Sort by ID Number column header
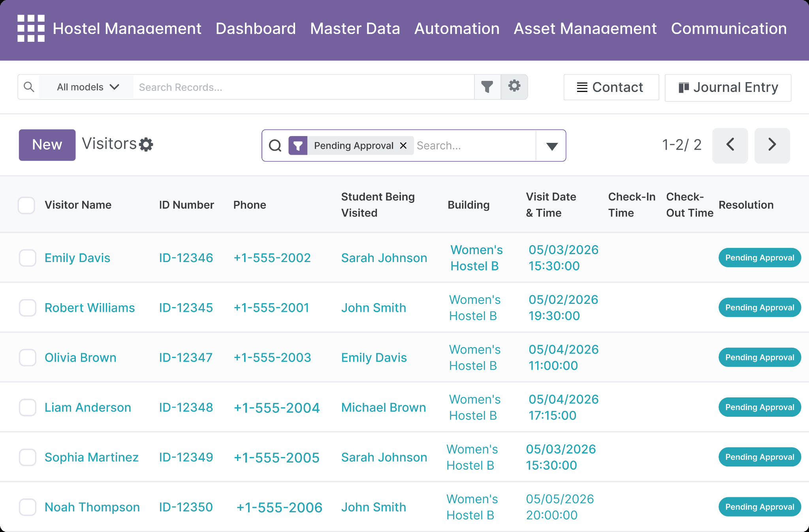The height and width of the screenshot is (532, 809). click(x=186, y=205)
